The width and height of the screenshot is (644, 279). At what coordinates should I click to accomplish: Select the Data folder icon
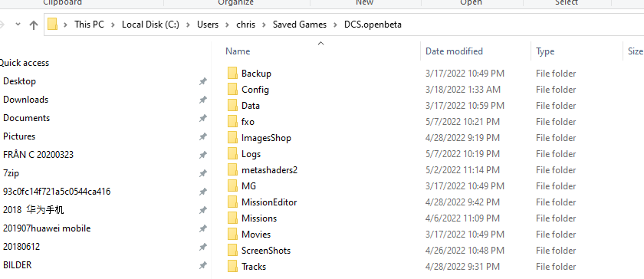pyautogui.click(x=232, y=105)
